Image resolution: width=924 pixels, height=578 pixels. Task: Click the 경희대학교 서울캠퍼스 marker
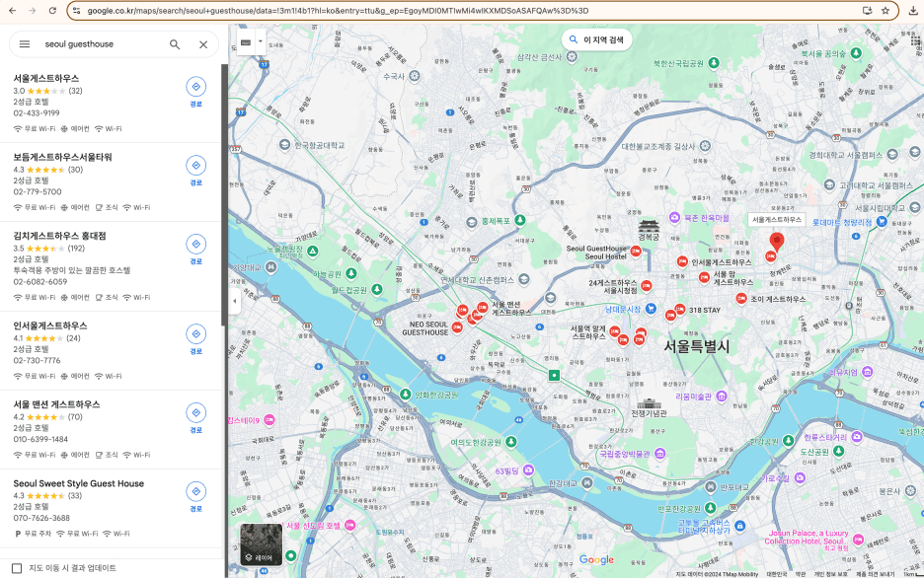(892, 154)
